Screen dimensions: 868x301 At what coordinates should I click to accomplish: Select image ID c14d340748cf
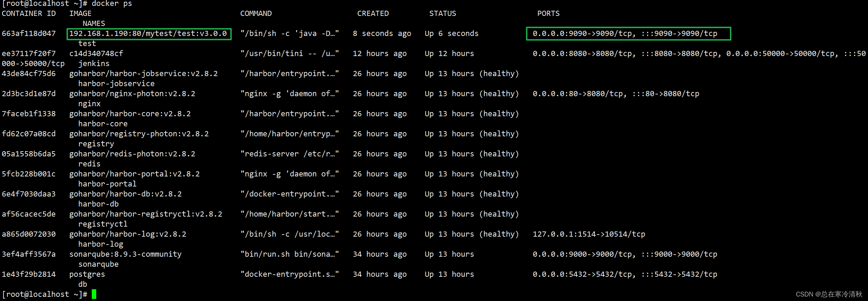click(96, 54)
